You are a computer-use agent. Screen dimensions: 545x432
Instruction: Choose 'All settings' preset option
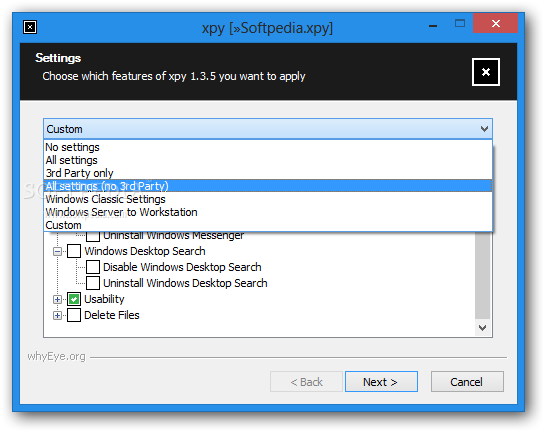(x=268, y=160)
